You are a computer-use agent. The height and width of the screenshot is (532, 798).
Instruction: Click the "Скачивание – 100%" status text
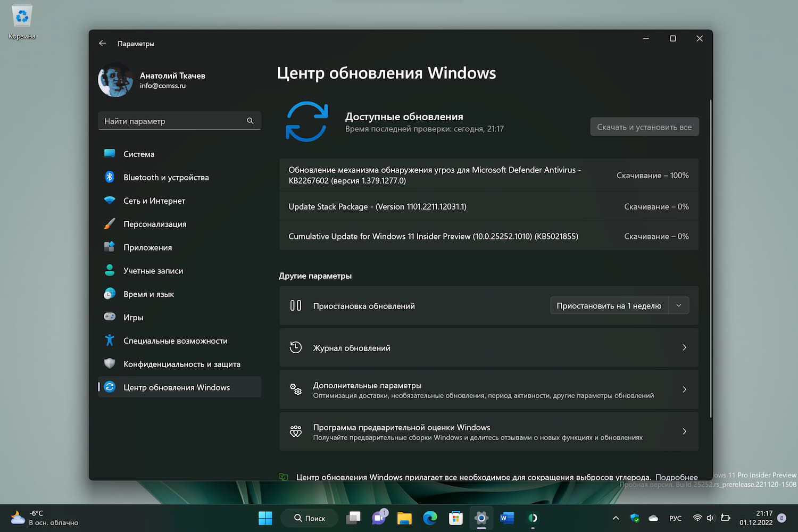click(652, 175)
